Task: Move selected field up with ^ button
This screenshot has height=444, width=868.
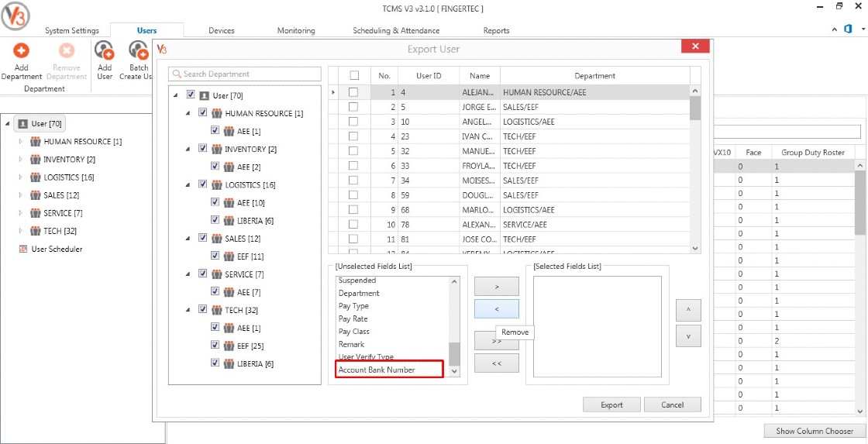Action: tap(688, 311)
